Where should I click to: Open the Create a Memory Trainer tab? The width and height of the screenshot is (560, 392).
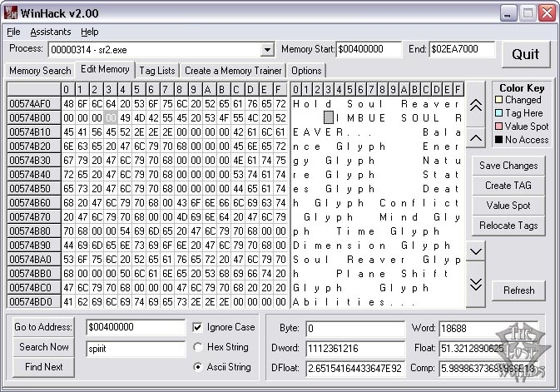(233, 71)
